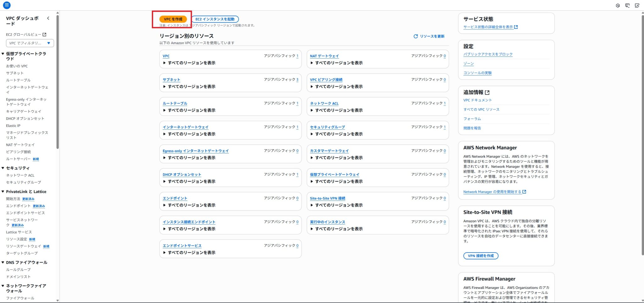Expand すべてのリージョンを表示 in the NAT ゲートウェイ card
644x303 pixels.
[x=336, y=63]
